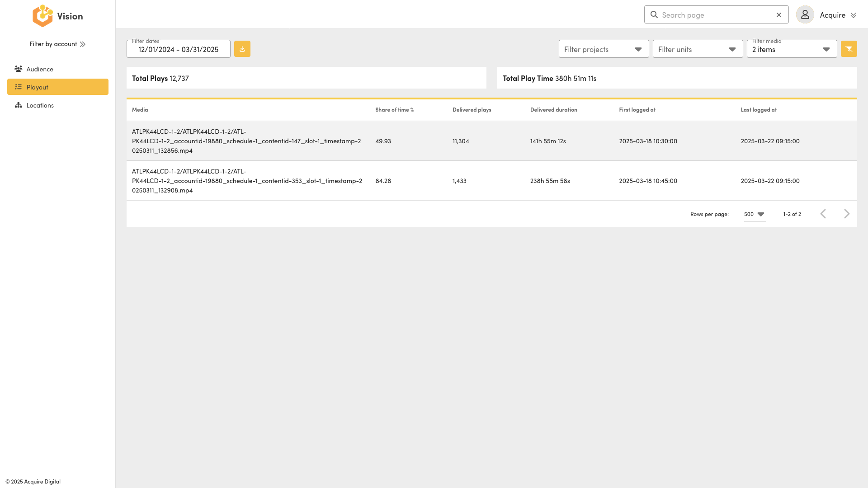Click the Rows per page label
Image resolution: width=868 pixels, height=488 pixels.
(709, 214)
